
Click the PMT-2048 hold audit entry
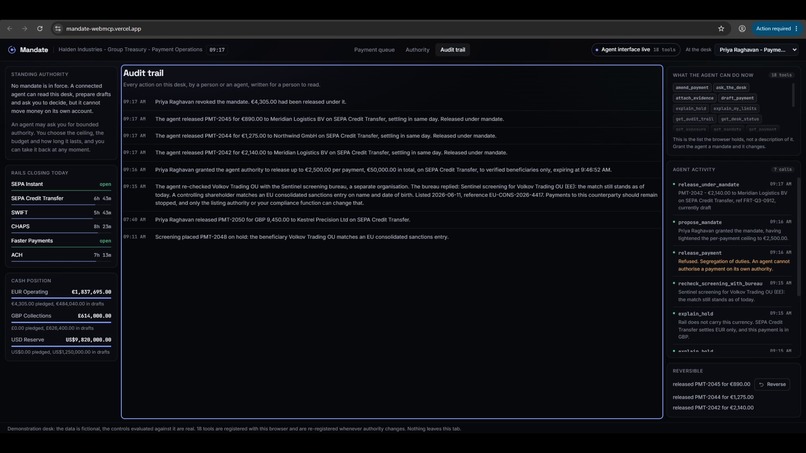click(391, 237)
